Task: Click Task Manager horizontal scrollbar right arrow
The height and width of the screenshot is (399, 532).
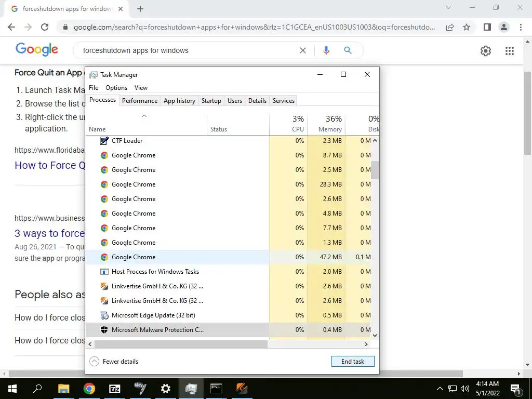Action: pyautogui.click(x=366, y=344)
